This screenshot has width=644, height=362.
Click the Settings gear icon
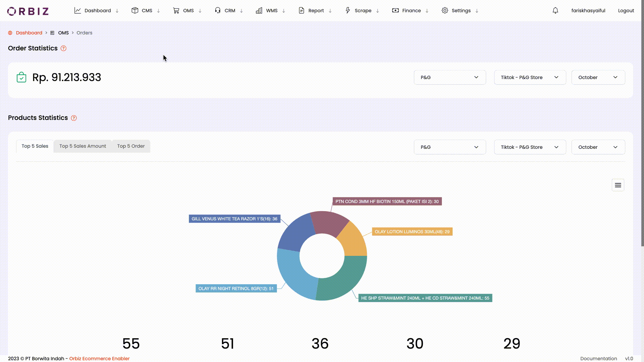445,10
